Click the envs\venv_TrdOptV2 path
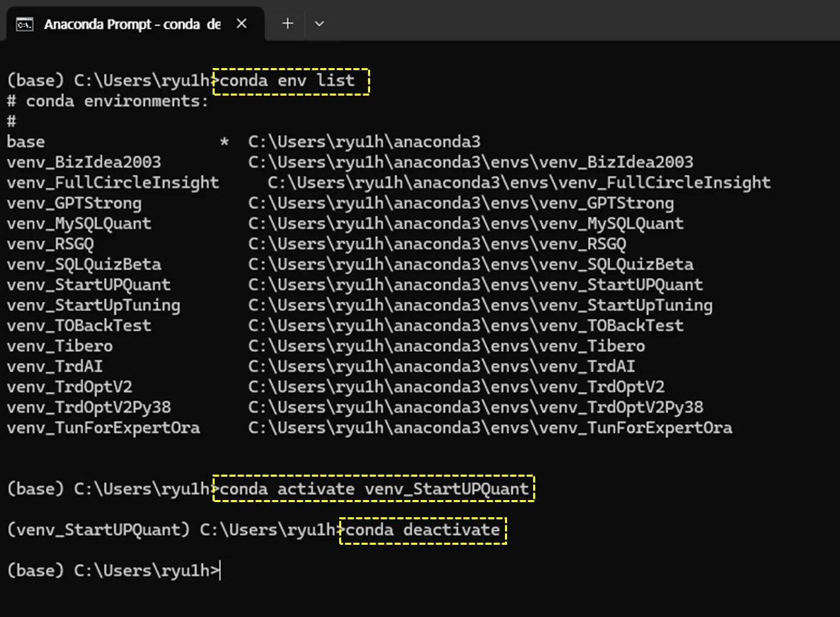The width and height of the screenshot is (840, 617). (457, 387)
